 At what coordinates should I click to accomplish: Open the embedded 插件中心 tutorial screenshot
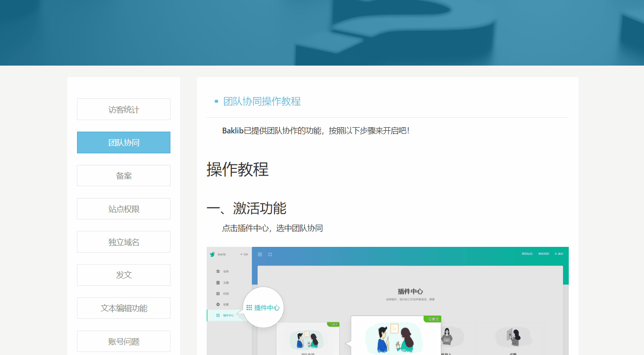(x=388, y=301)
